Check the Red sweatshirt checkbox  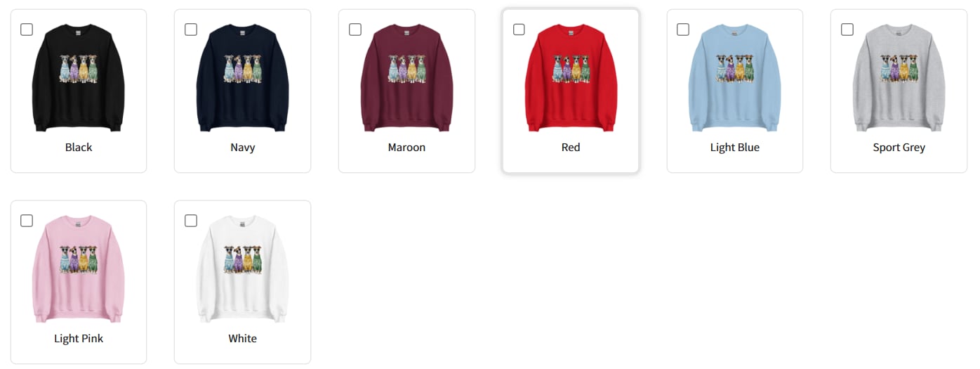tap(519, 30)
